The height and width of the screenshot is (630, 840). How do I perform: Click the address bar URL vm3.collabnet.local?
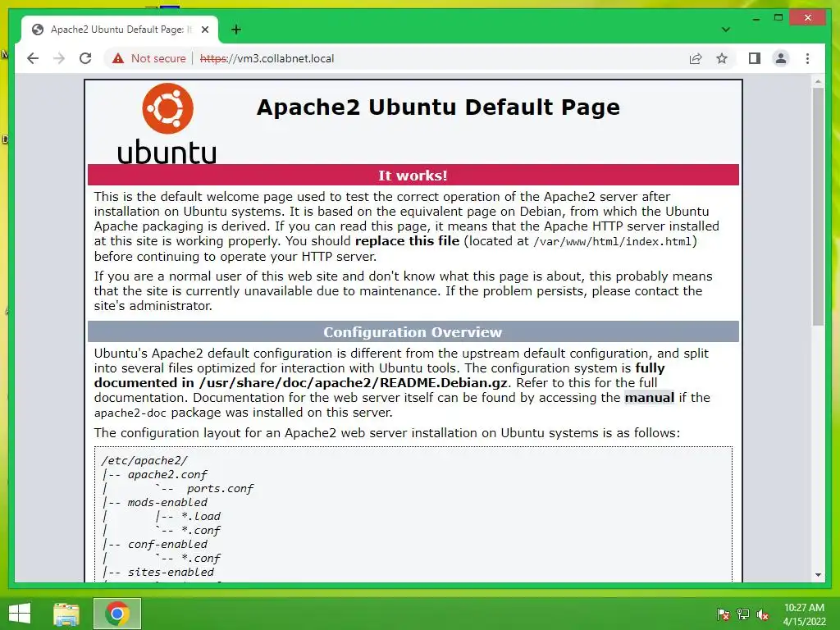pyautogui.click(x=267, y=58)
